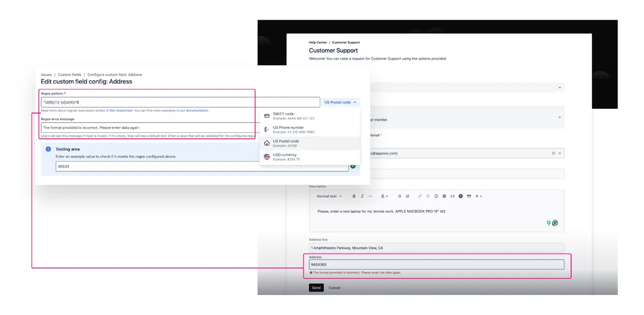This screenshot has width=644, height=315.
Task: Mention a user with the @ icon
Action: (x=428, y=196)
